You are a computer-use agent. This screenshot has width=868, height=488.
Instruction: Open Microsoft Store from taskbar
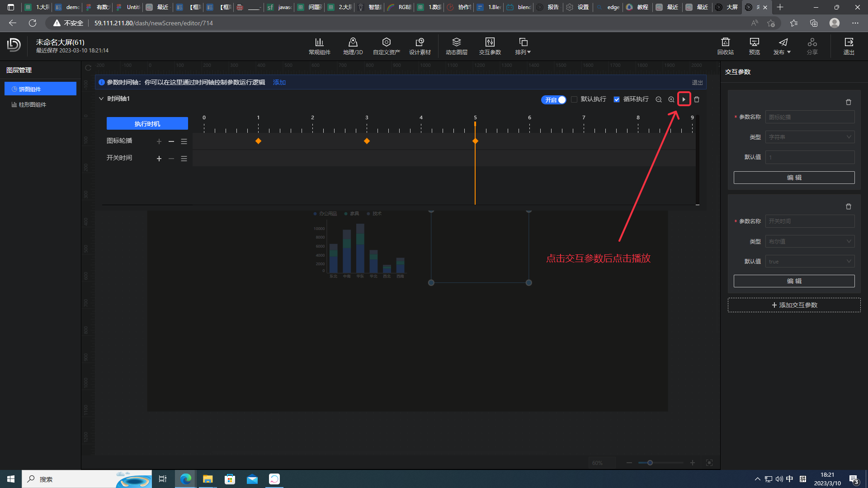(x=230, y=479)
